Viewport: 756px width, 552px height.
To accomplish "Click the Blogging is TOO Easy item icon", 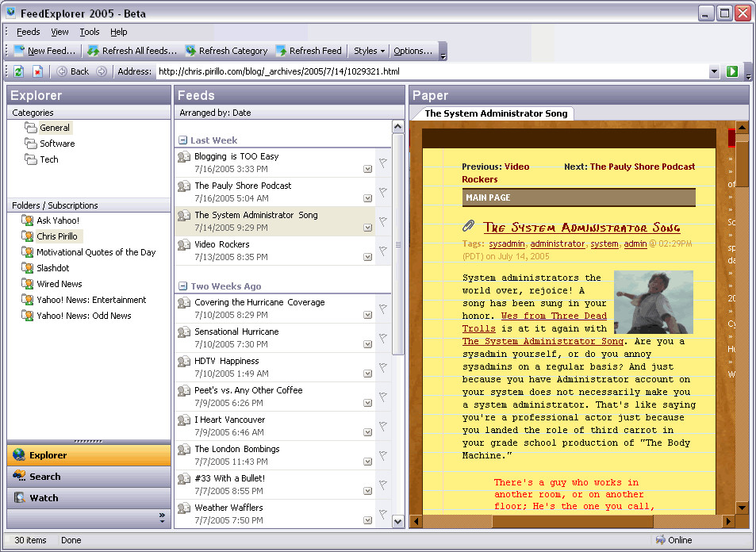I will 184,157.
